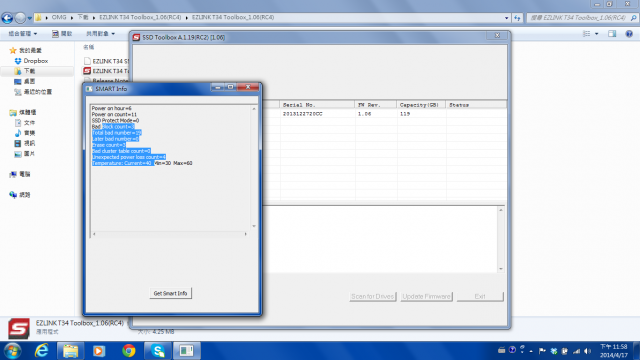Select the 'SSD Protect Mode=0' line

(x=116, y=120)
